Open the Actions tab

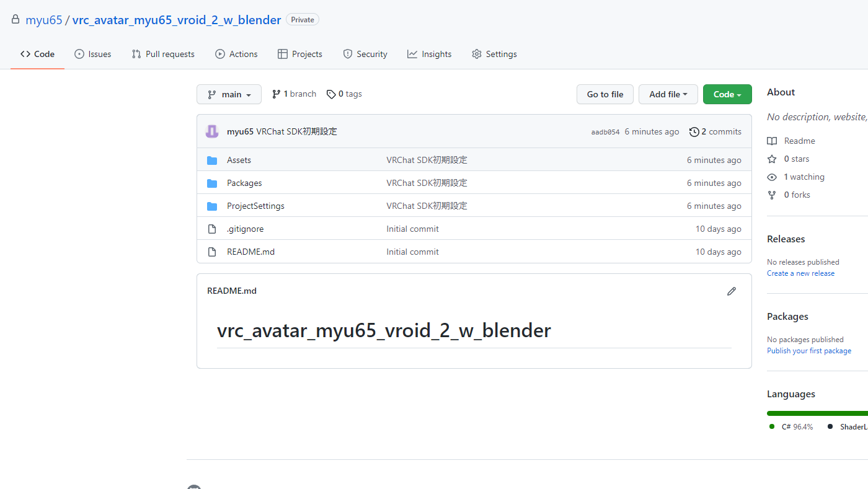[x=236, y=54]
